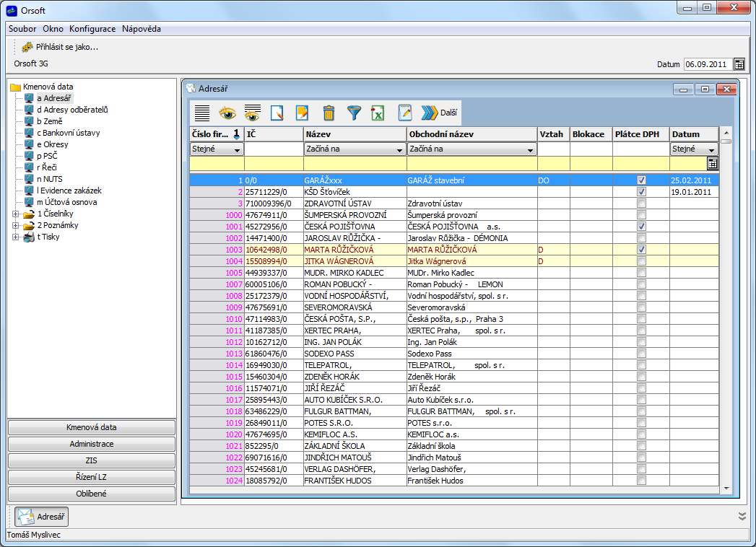This screenshot has width=756, height=547.
Task: Click the Administrace panel button
Action: click(92, 444)
